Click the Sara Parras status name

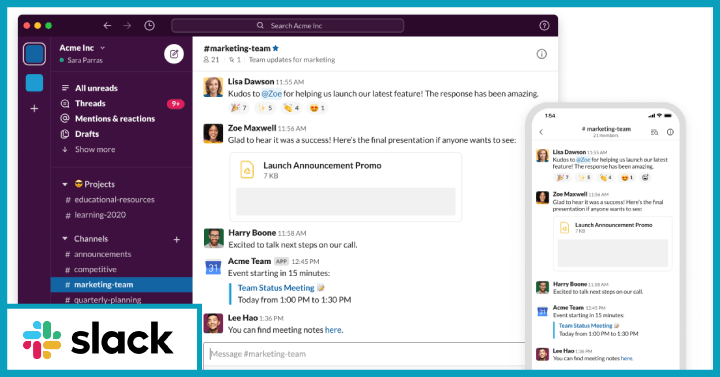pyautogui.click(x=85, y=60)
